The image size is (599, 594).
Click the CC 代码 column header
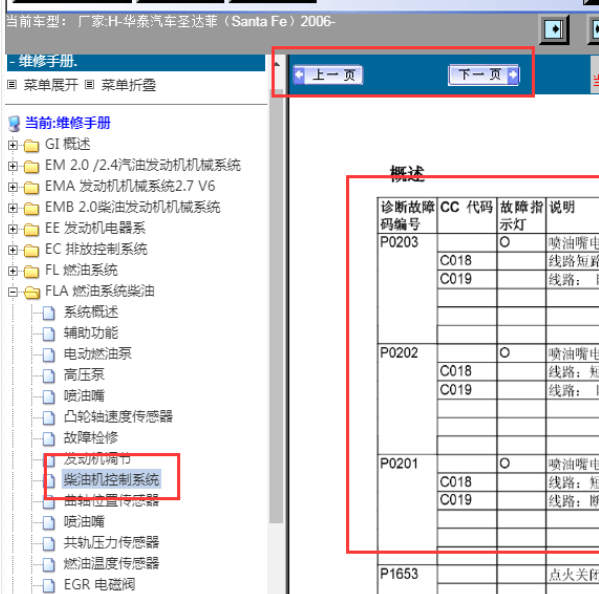click(467, 215)
